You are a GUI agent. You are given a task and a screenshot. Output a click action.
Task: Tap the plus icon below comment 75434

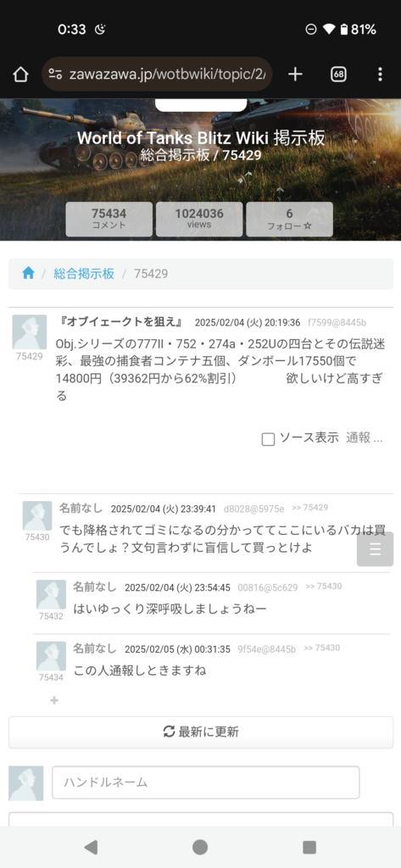pyautogui.click(x=54, y=700)
